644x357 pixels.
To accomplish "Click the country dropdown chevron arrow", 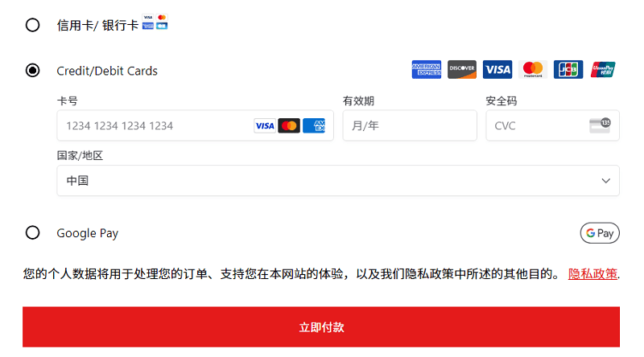I will [x=606, y=181].
